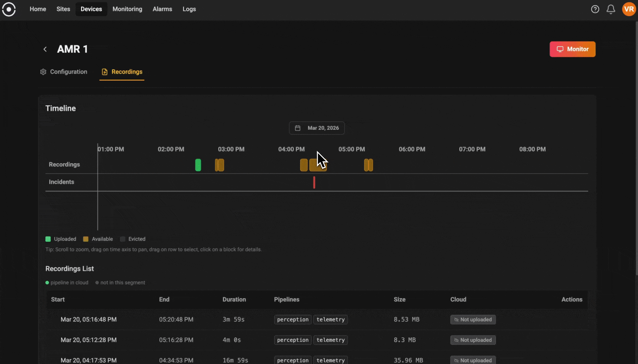The image size is (638, 364).
Task: Open the Home menu item
Action: point(38,9)
